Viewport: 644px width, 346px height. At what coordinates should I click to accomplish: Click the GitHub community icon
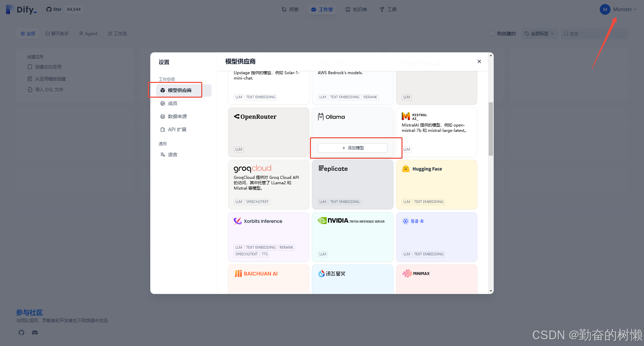click(x=21, y=333)
